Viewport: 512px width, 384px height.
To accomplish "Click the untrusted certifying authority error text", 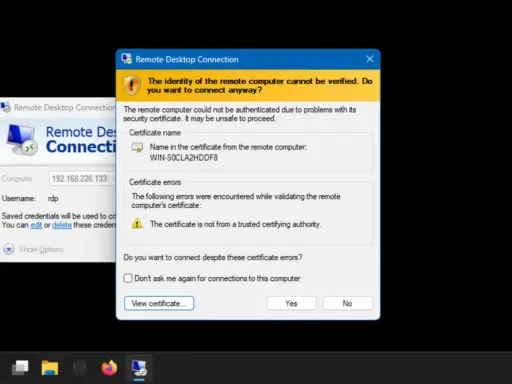I will (235, 224).
